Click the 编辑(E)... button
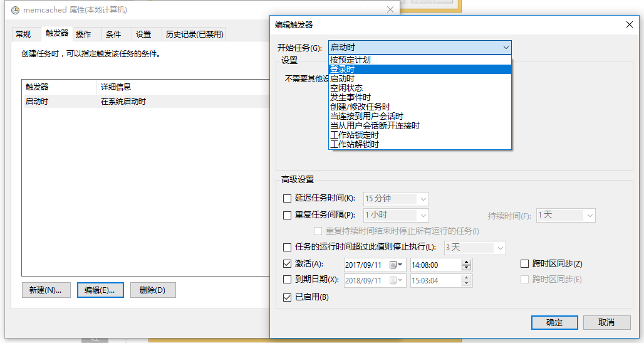This screenshot has height=343, width=644. click(100, 290)
